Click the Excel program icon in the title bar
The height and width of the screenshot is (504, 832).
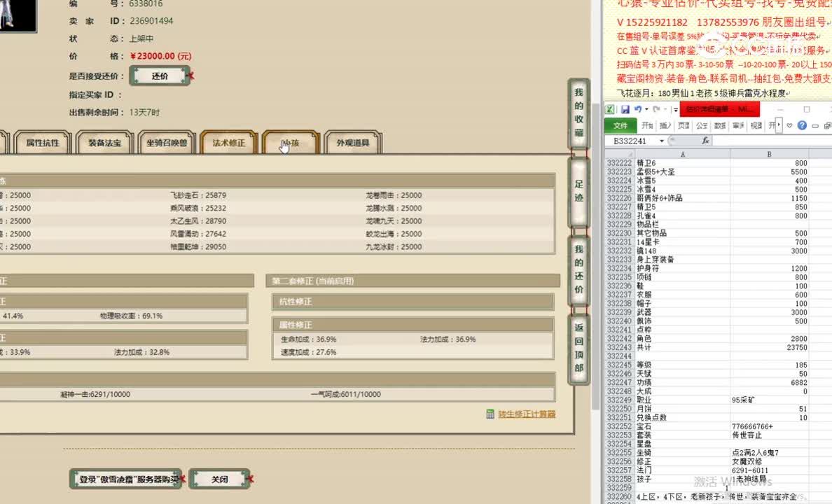pos(610,109)
